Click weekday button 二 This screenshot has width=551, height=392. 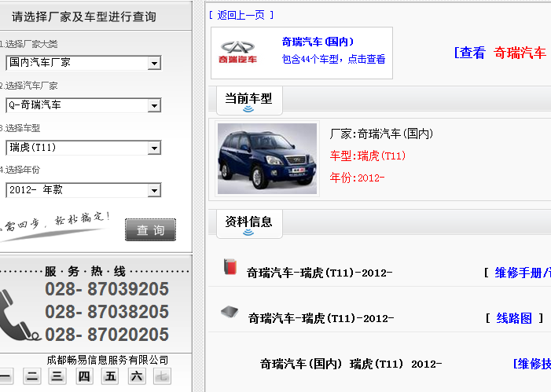pos(32,376)
